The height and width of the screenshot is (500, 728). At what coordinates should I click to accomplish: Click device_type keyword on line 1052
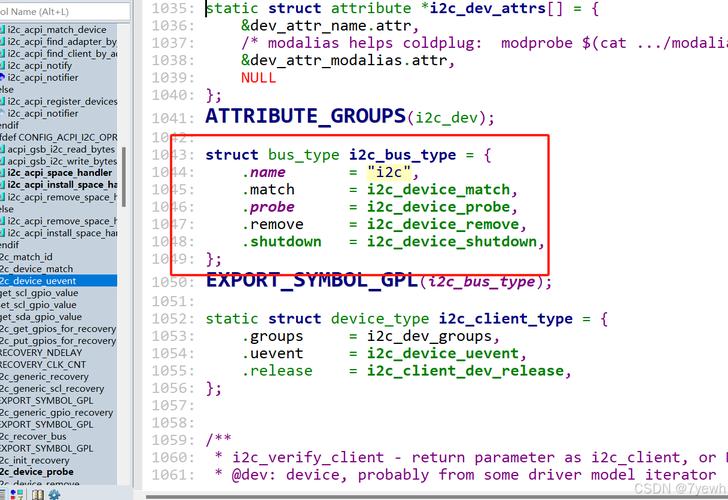pyautogui.click(x=380, y=318)
